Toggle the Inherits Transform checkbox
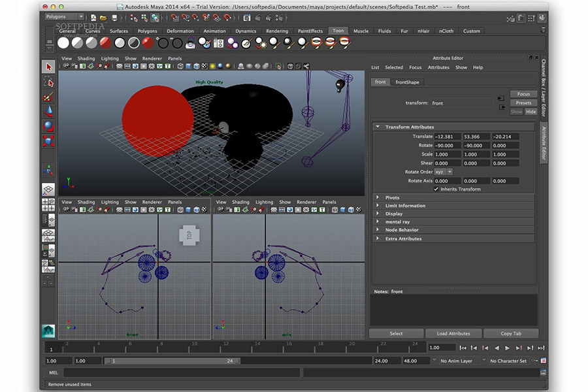Image resolution: width=588 pixels, height=392 pixels. [436, 189]
